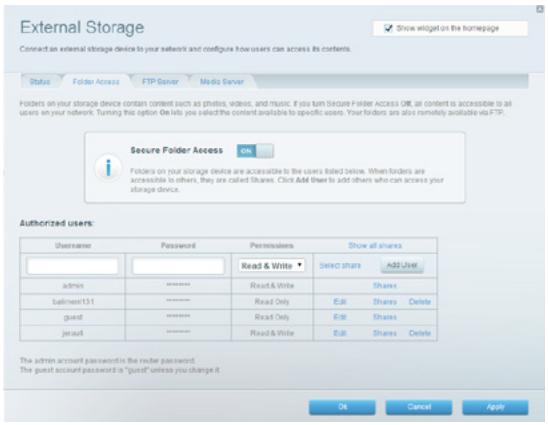Click the blue info icon
Viewport: 548px width, 425px height.
point(108,167)
